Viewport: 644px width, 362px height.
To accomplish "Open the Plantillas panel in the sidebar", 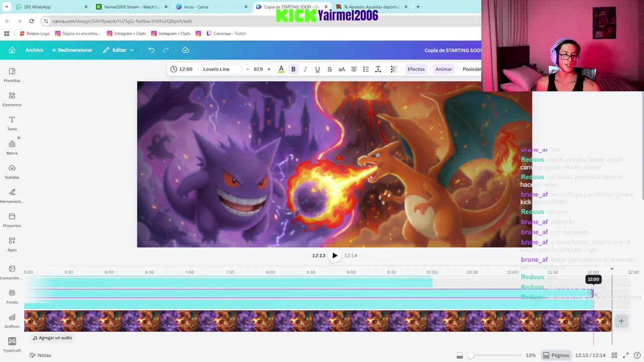I will point(12,75).
